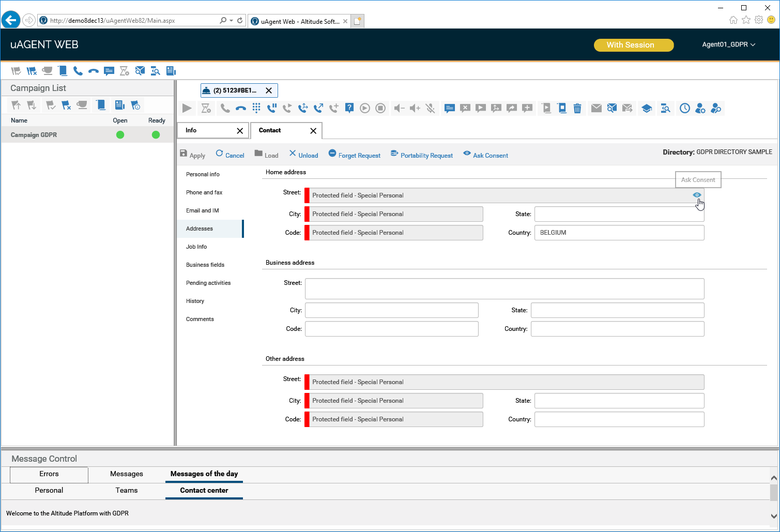Click Ask Consent in contact action bar
This screenshot has height=532, width=780.
tap(486, 155)
